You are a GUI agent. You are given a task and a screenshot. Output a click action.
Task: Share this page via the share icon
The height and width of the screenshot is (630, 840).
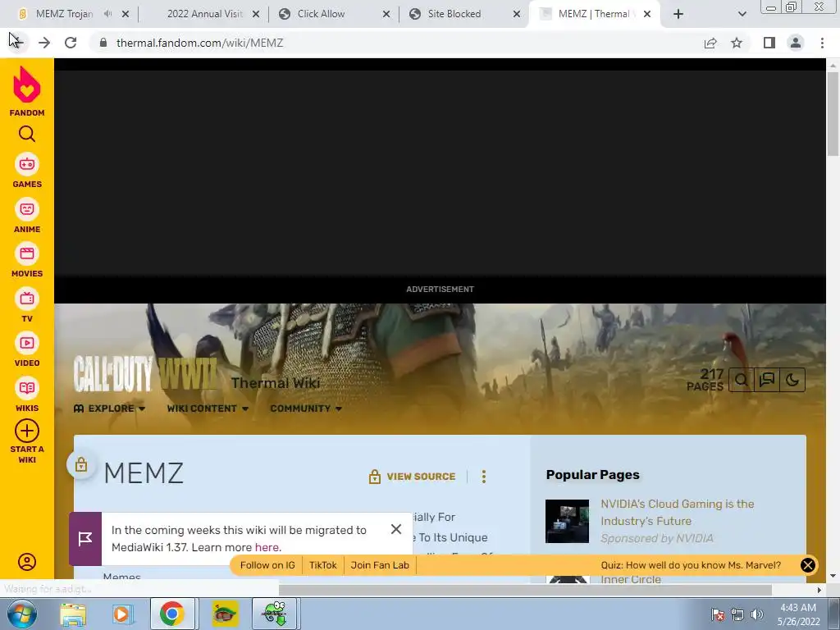coord(710,43)
